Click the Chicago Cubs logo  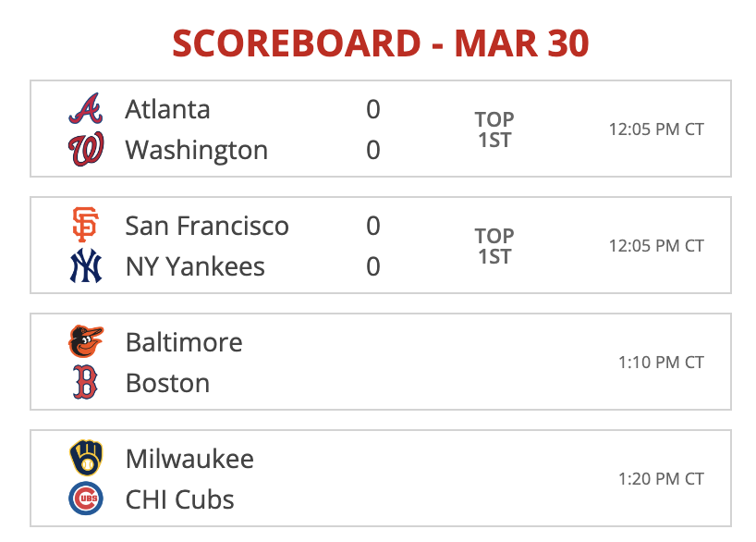86,499
